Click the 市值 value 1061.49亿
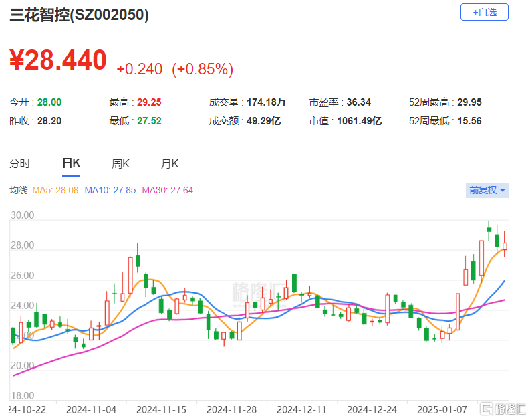 (360, 121)
